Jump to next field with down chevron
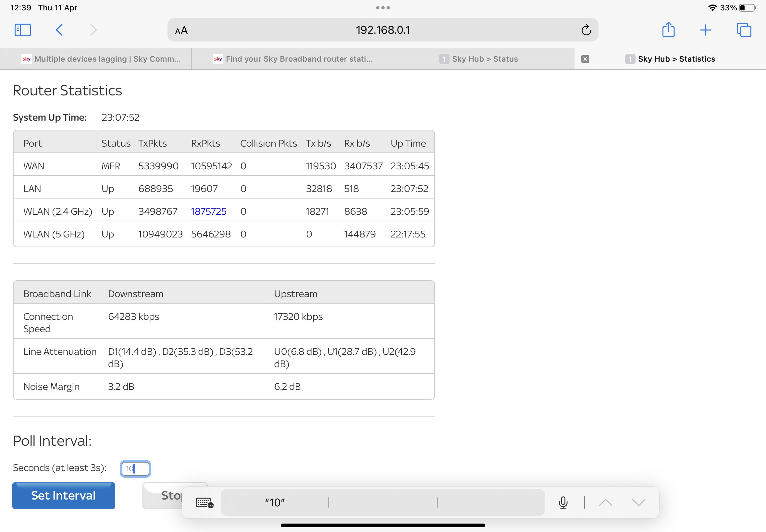766x532 pixels. coord(638,502)
